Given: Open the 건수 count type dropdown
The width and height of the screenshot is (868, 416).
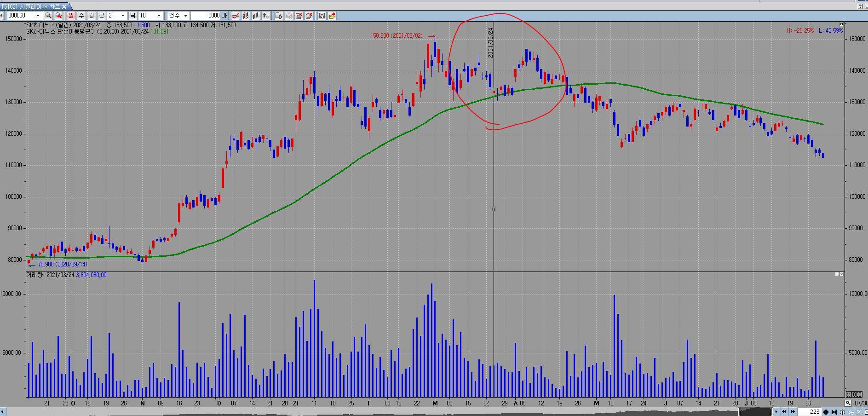Looking at the screenshot, I should point(185,16).
